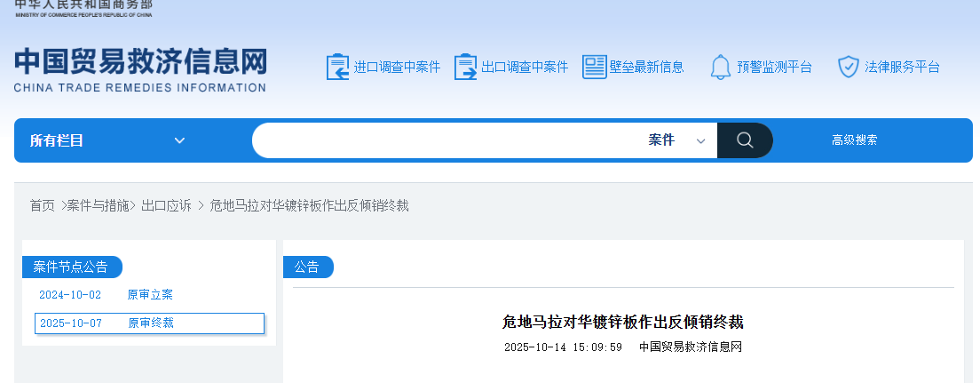
Task: Go to 首页 in the breadcrumb
Action: click(x=42, y=205)
